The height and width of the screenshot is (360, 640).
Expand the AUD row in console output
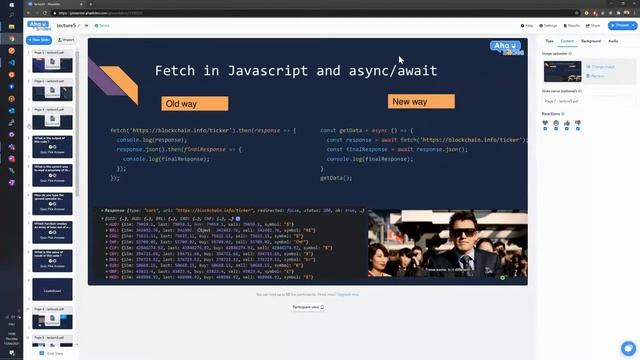click(x=107, y=224)
